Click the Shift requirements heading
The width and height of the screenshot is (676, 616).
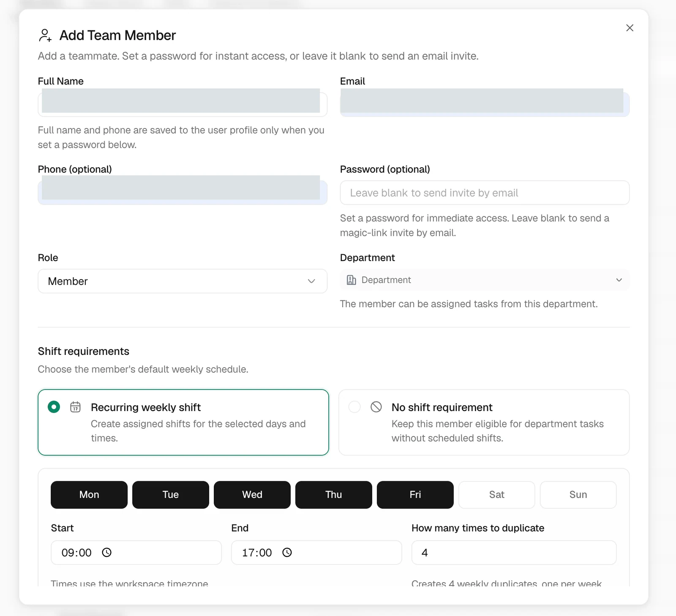point(84,352)
